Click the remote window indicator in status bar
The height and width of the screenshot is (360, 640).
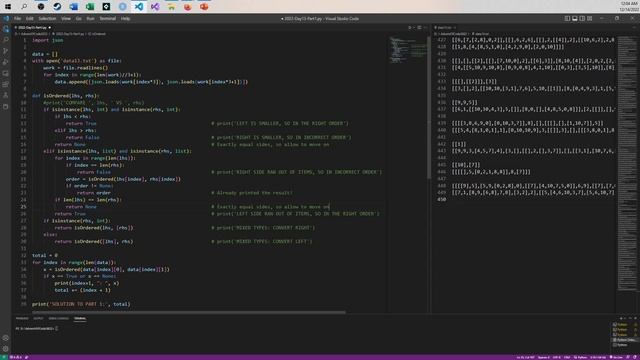[x=4, y=357]
